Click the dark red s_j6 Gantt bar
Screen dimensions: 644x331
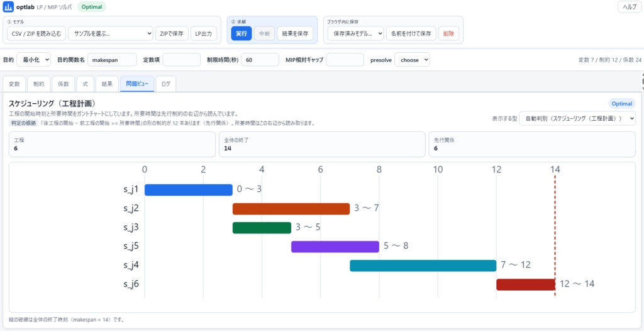click(x=526, y=284)
